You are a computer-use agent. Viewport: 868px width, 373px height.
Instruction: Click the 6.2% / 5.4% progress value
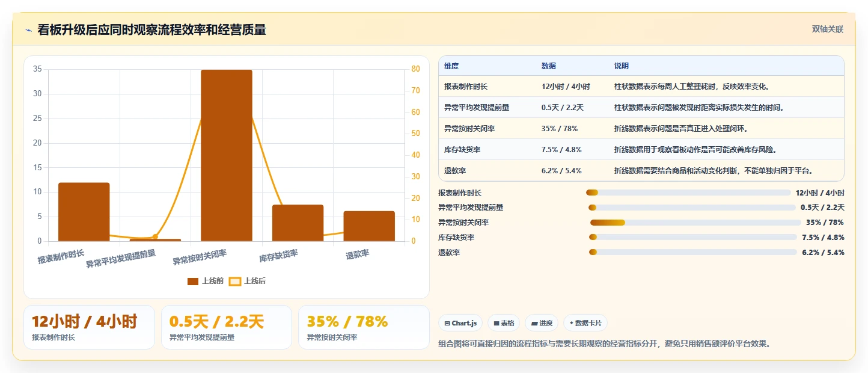click(823, 253)
